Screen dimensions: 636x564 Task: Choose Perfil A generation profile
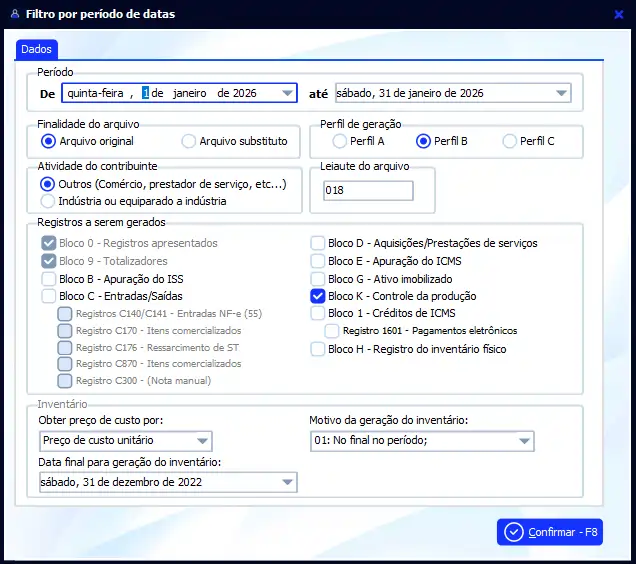coord(341,141)
